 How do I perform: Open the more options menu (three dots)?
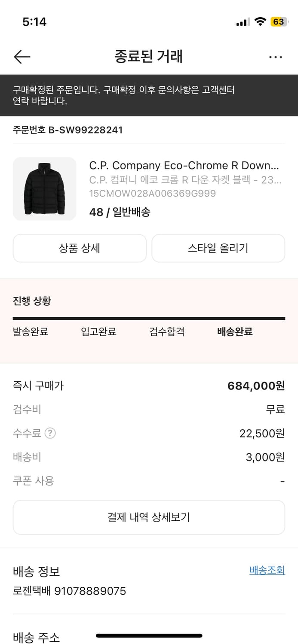(x=275, y=56)
